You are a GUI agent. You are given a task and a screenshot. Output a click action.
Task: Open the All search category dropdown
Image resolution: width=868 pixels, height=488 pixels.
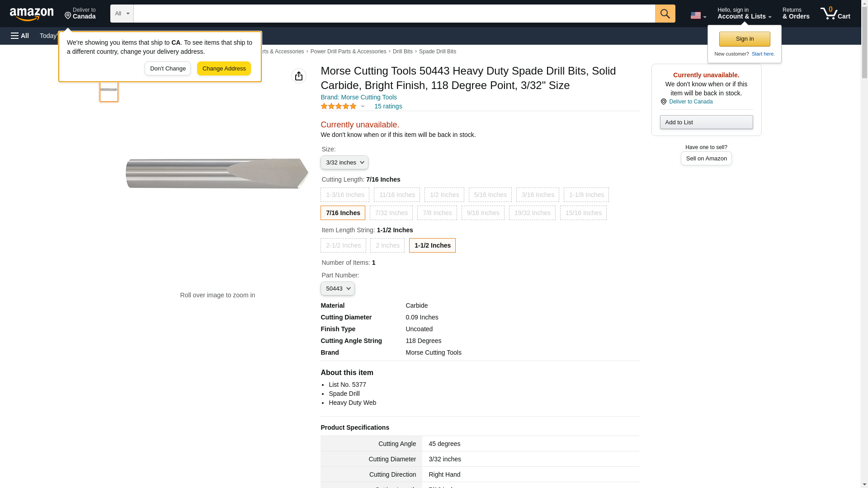[x=122, y=14]
